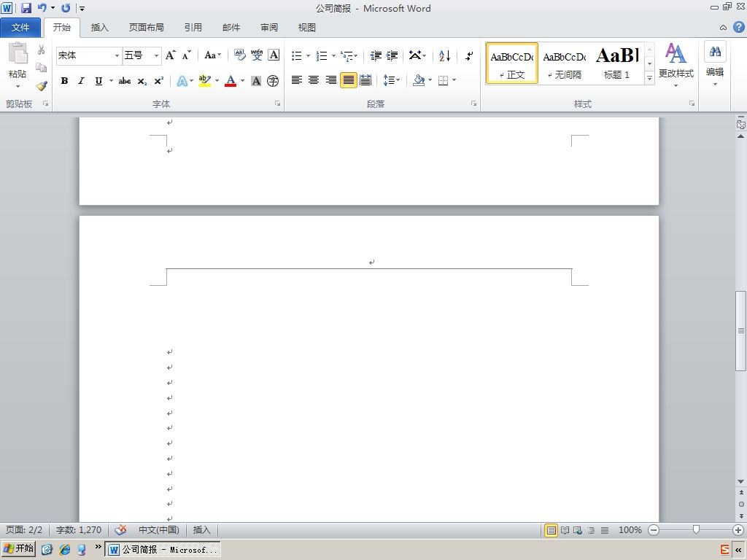Click the 更改样式 button
The width and height of the screenshot is (747, 560).
tap(676, 65)
